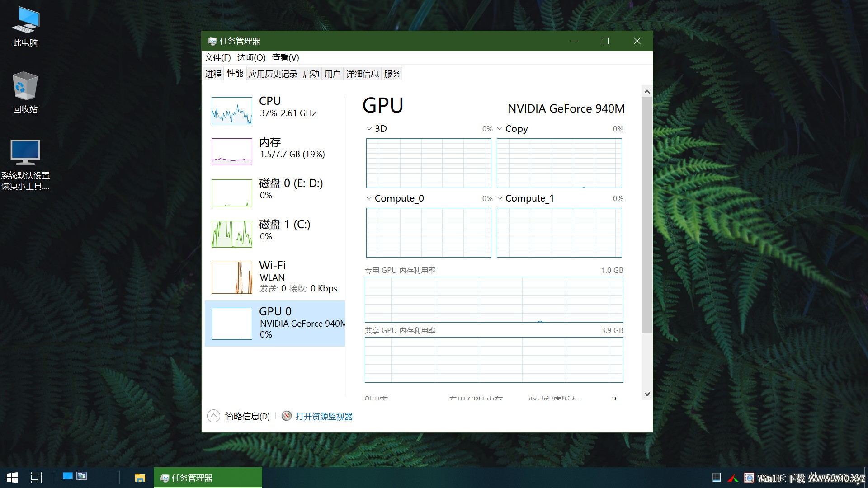868x488 pixels.
Task: Open File Explorer from the taskbar
Action: (140, 478)
